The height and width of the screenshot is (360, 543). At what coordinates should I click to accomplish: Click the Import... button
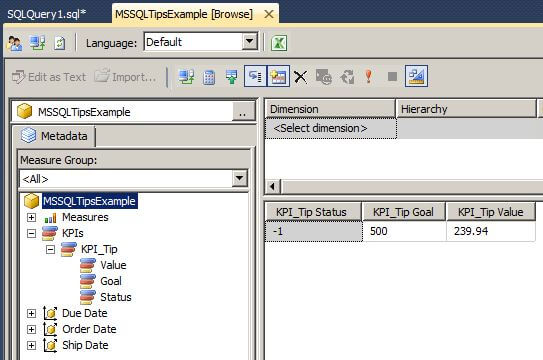coord(125,77)
